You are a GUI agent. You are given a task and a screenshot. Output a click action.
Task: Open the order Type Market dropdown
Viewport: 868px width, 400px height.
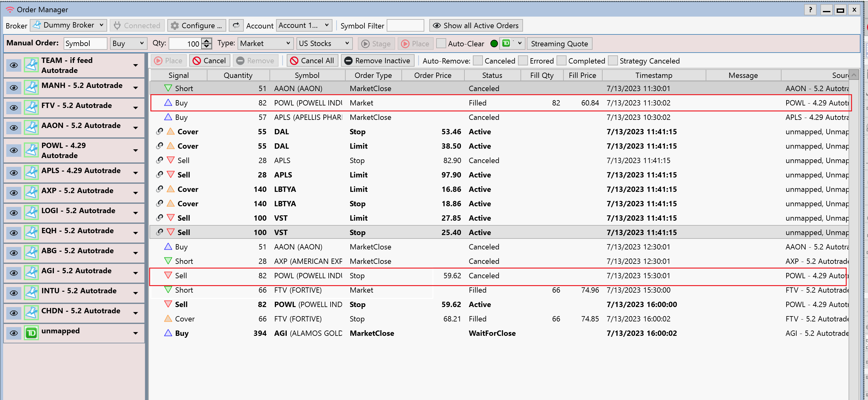[265, 44]
